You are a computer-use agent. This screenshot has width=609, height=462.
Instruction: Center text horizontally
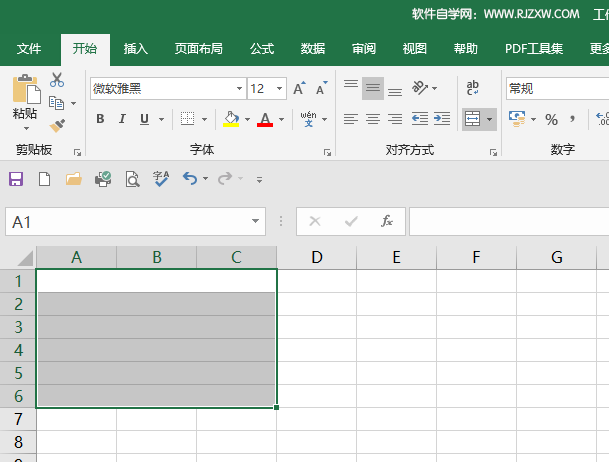click(x=373, y=119)
